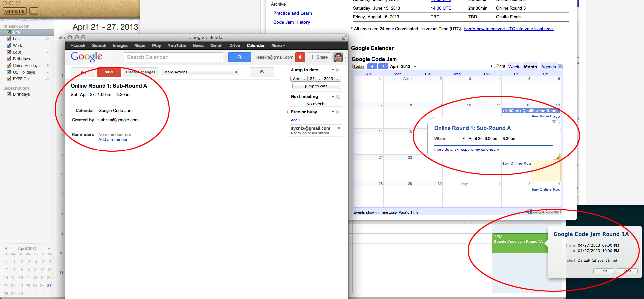Switch to Agenda view

tap(548, 67)
